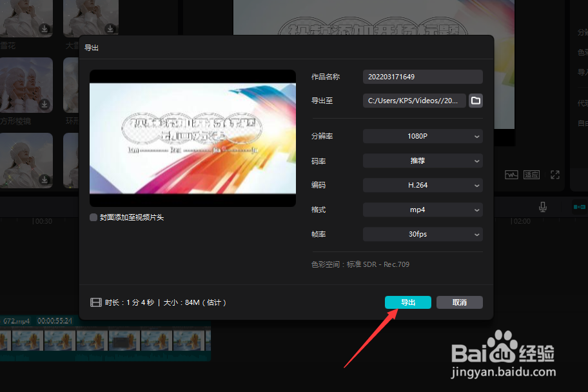
Task: Click the 导出至 path field
Action: point(415,101)
